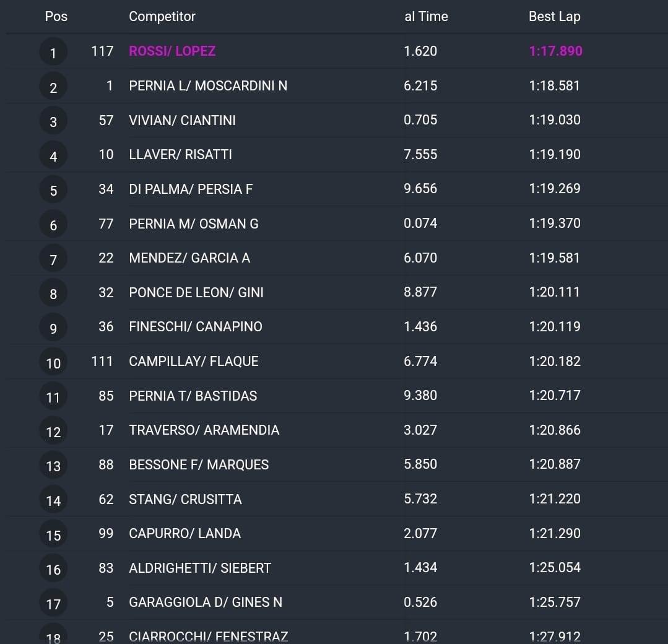
Task: Sort by the Time column header
Action: pyautogui.click(x=426, y=16)
